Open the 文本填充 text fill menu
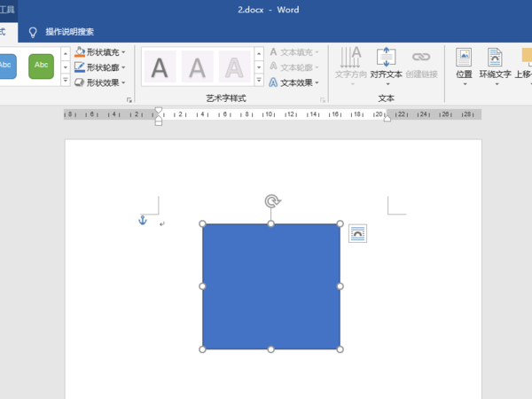 tap(294, 52)
